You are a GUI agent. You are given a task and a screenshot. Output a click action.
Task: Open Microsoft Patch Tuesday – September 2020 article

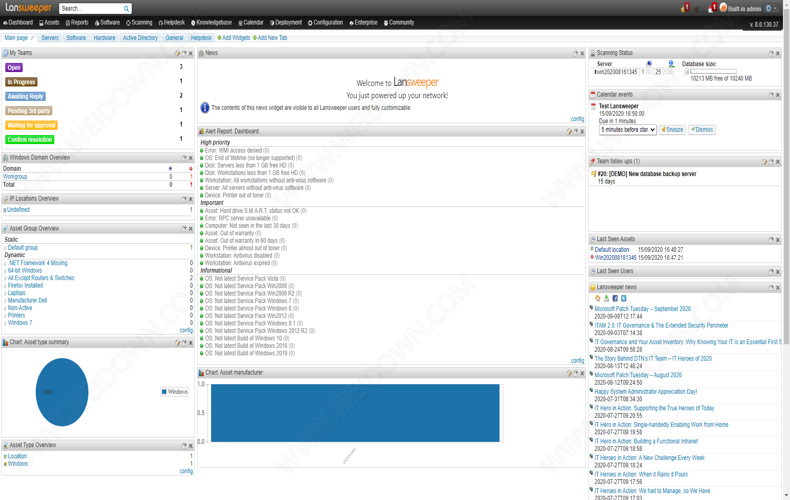642,308
